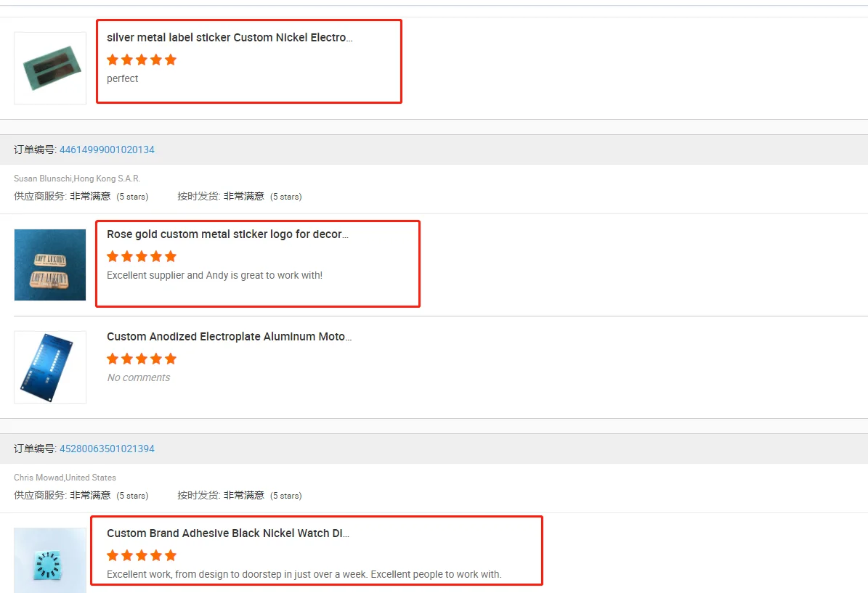This screenshot has height=593, width=868.
Task: Open 'silver metal label sticker Custom Nickel' title
Action: pyautogui.click(x=230, y=38)
